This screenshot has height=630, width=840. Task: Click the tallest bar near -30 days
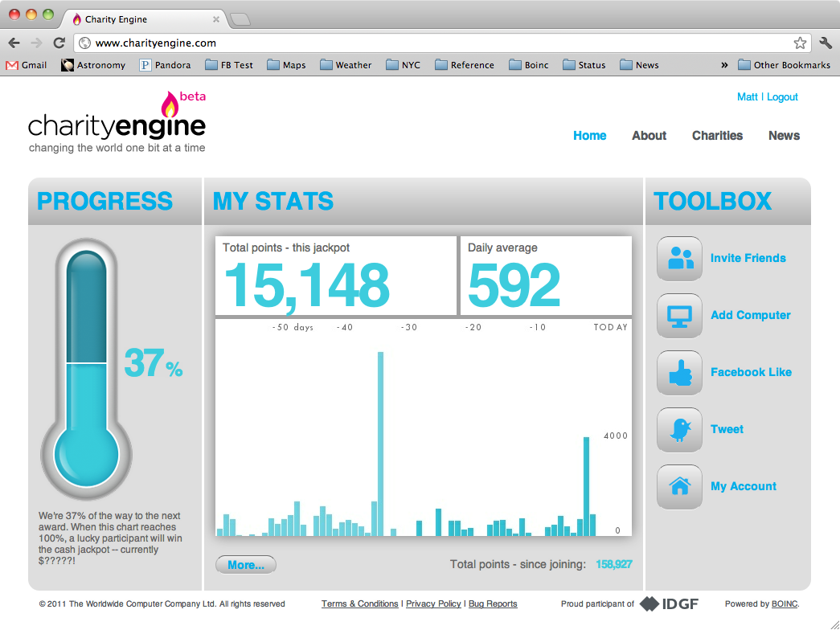380,444
